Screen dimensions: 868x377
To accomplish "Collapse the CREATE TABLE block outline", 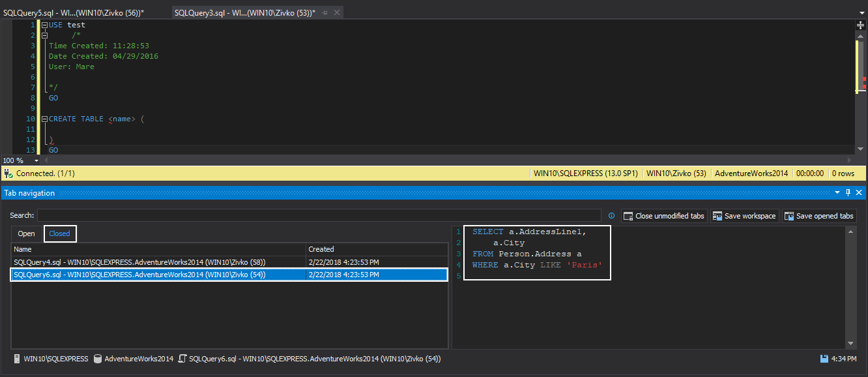I will click(44, 119).
